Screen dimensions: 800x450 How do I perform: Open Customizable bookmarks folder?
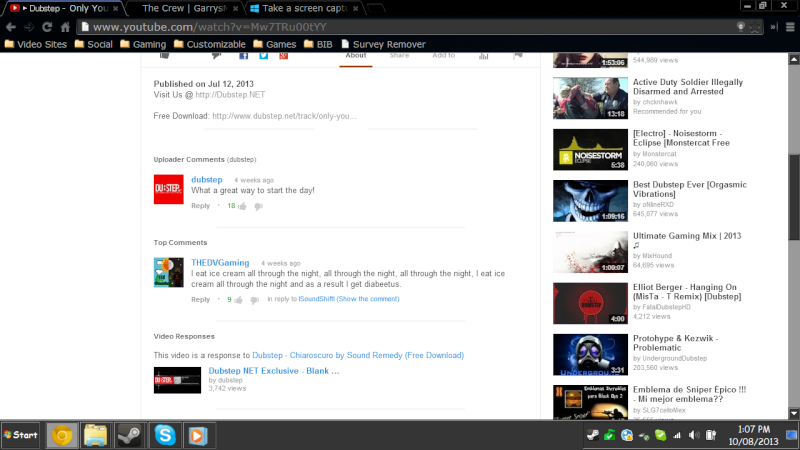click(210, 44)
